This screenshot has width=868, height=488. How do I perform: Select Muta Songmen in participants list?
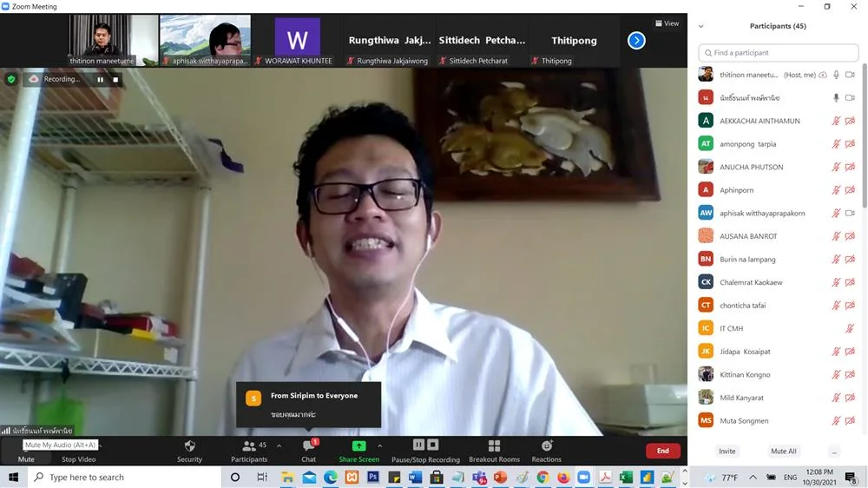click(777, 421)
